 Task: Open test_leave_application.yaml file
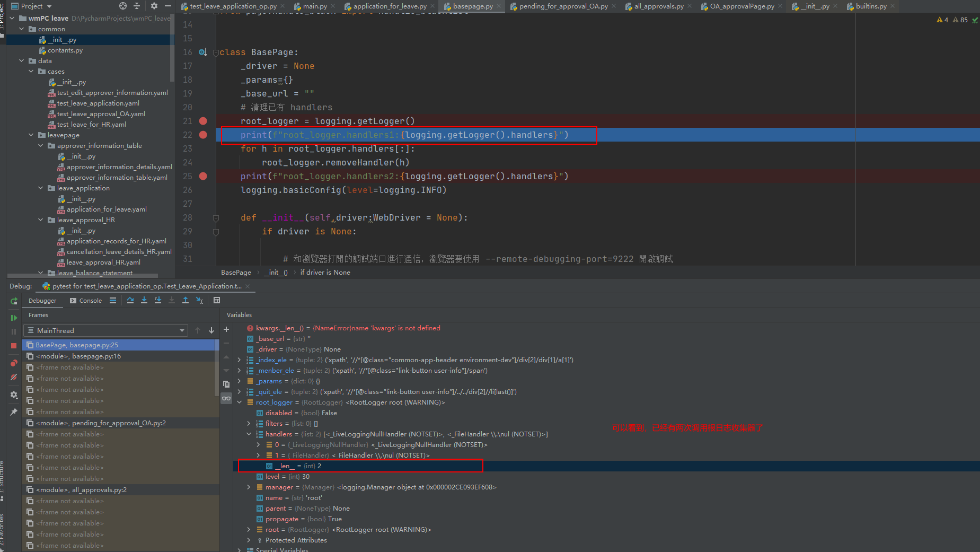(98, 103)
